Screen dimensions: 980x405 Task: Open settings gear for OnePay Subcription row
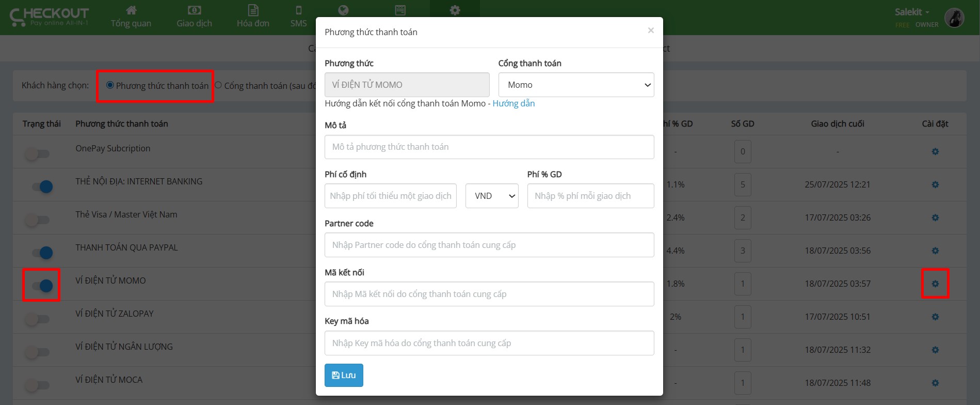click(x=935, y=151)
